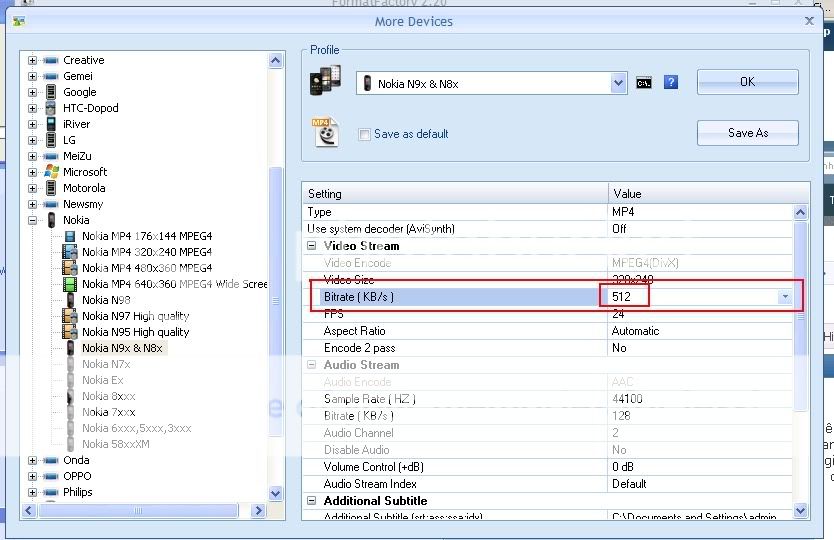Collapse the Nokia tree node
834x540 pixels.
[x=32, y=220]
